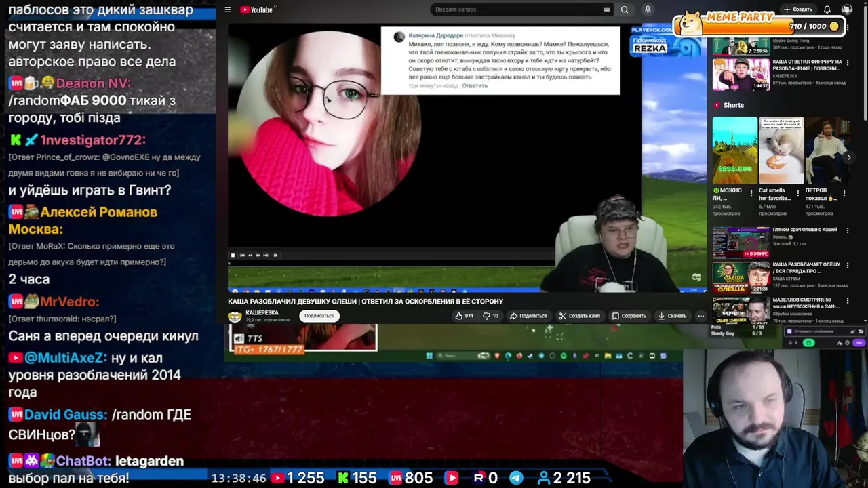
Task: Open Катерина Дередере commenter name
Action: click(435, 35)
